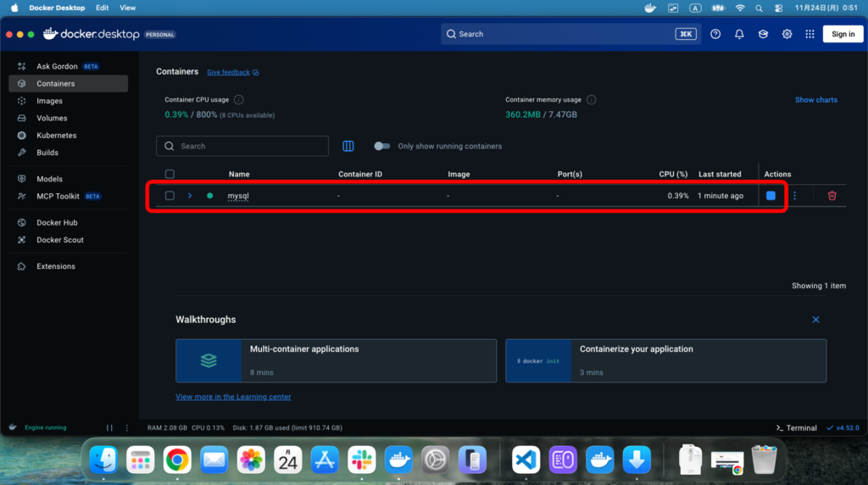Open the engine options three-dot menu
The image size is (868, 485).
[127, 428]
